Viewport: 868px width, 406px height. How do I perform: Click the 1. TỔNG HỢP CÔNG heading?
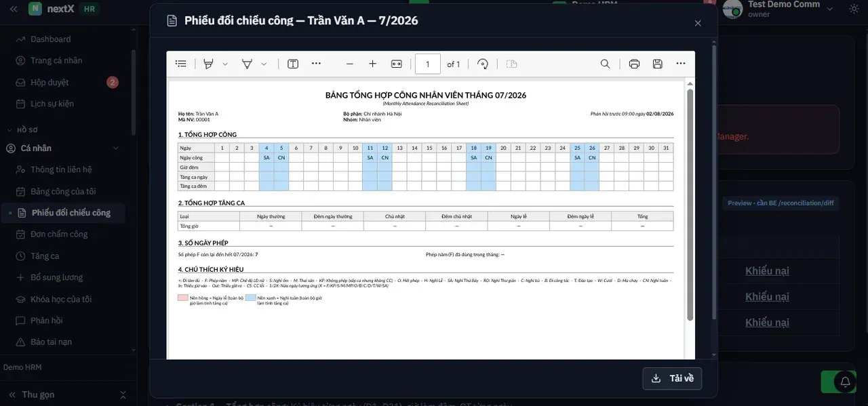pyautogui.click(x=208, y=134)
